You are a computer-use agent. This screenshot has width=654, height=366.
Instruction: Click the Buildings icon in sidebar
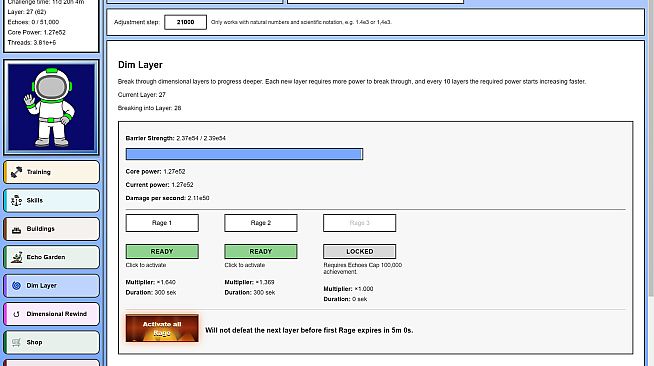16,229
